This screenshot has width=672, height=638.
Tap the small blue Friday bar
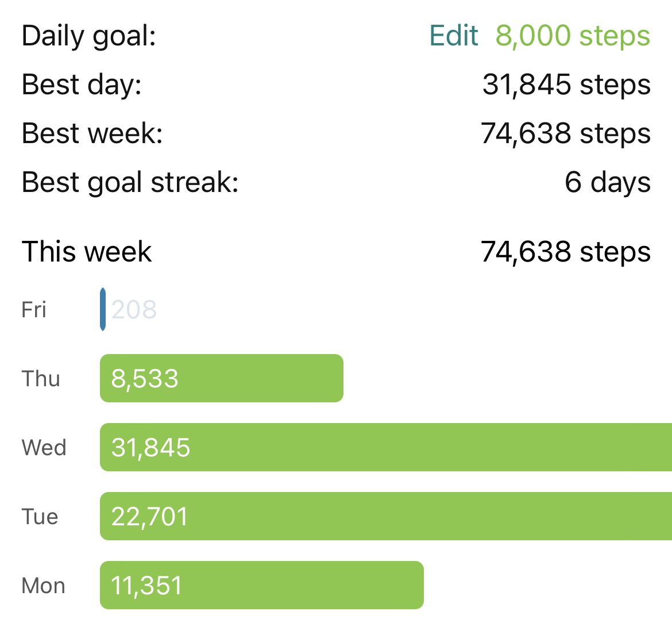[x=103, y=309]
